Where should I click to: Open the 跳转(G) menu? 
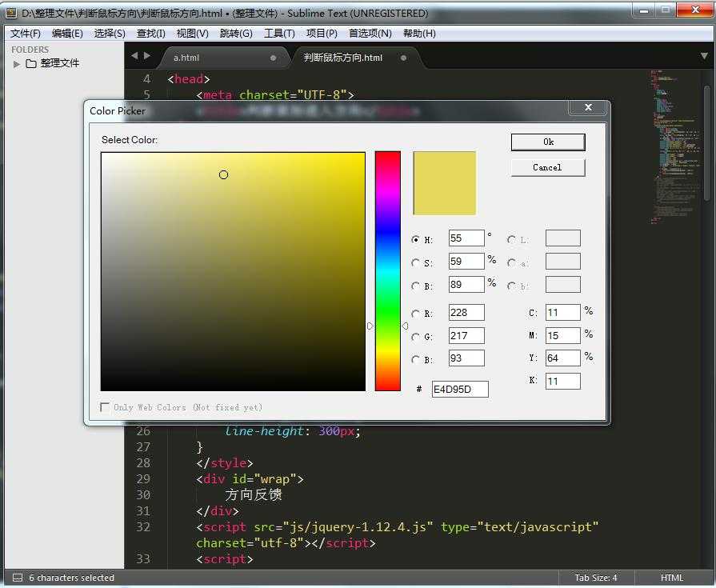point(236,34)
